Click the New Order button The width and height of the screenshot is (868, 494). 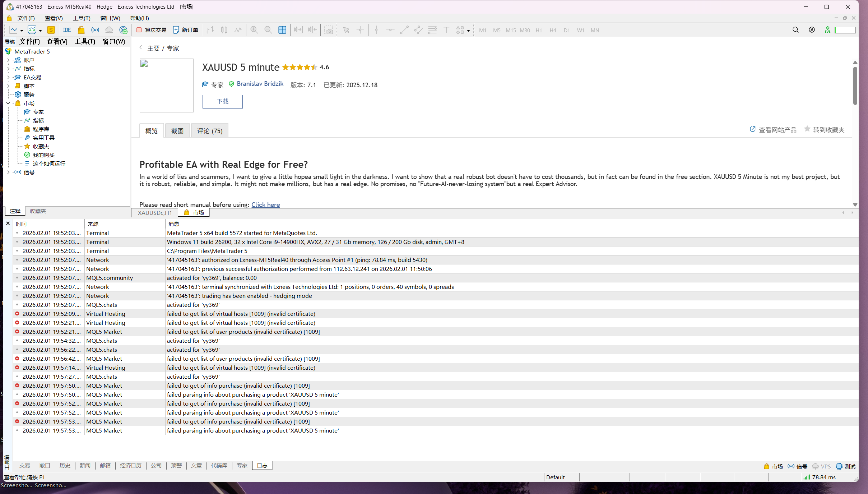point(186,30)
